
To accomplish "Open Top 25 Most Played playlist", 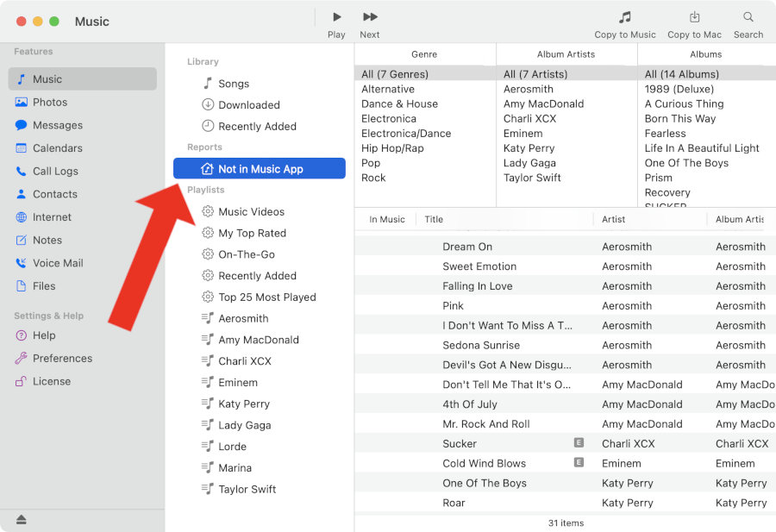I will pos(260,297).
